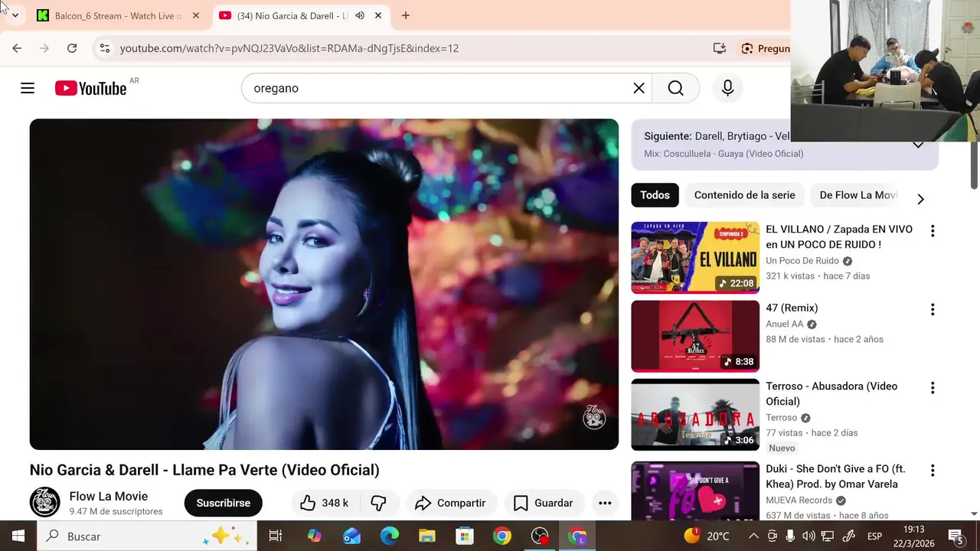Close the Balcon_6 Stream tab
Screen dimensions: 980x551
coord(195,15)
